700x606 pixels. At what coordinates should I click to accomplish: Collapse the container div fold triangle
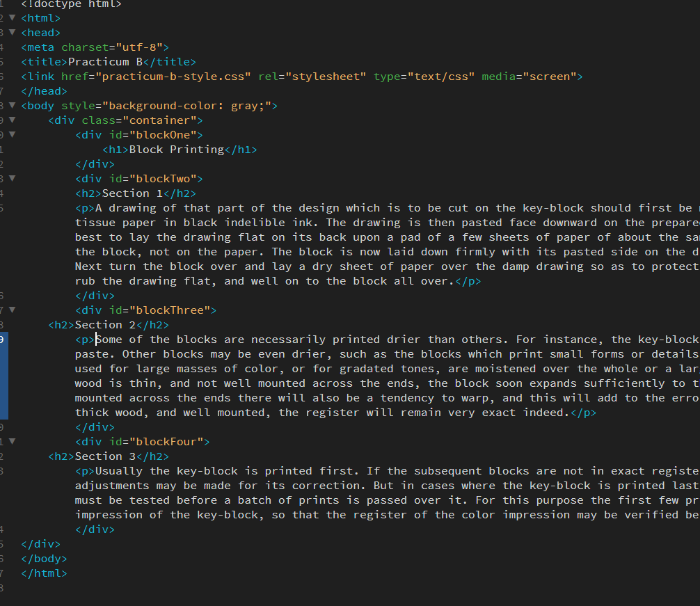click(x=13, y=120)
